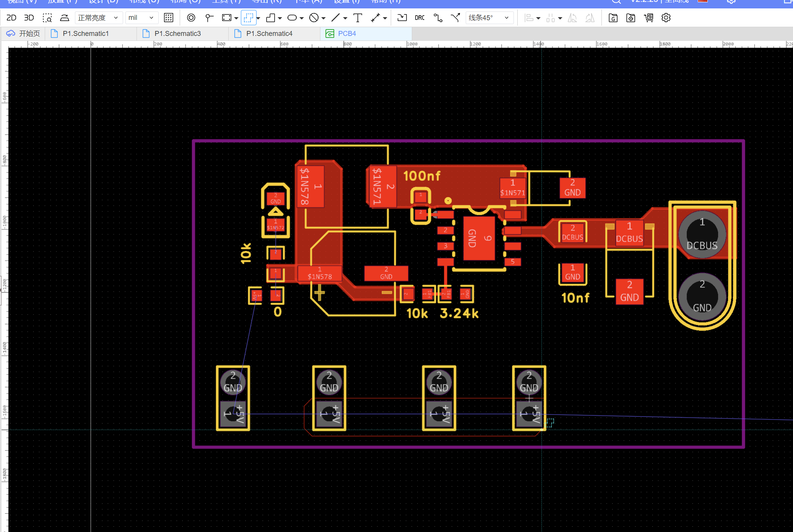Run the DRC check
Image resolution: width=793 pixels, height=532 pixels.
tap(420, 18)
